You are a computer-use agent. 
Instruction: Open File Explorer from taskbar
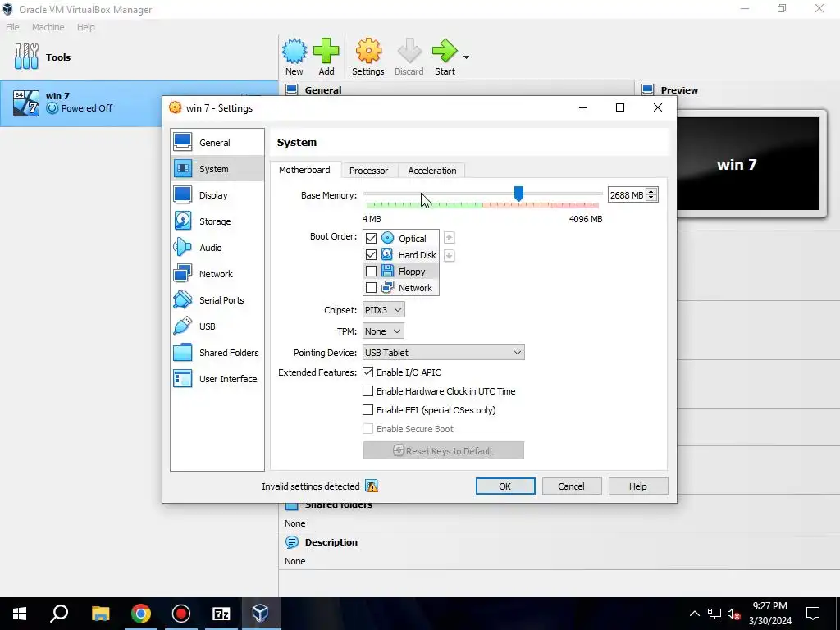(100, 614)
